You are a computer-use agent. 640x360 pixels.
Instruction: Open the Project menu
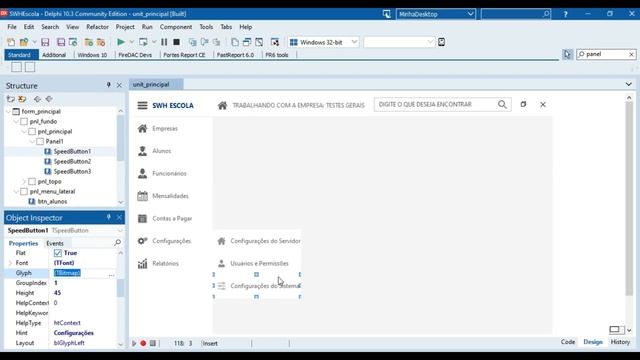click(125, 27)
